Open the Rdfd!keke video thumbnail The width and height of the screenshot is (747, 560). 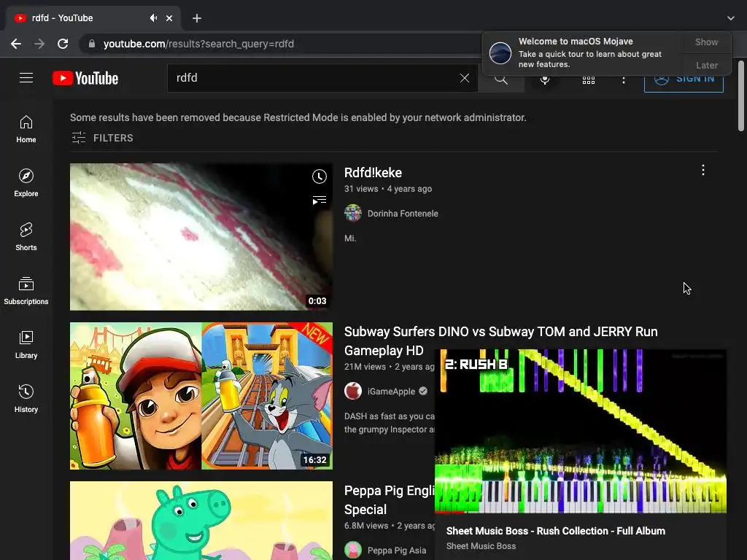[201, 237]
